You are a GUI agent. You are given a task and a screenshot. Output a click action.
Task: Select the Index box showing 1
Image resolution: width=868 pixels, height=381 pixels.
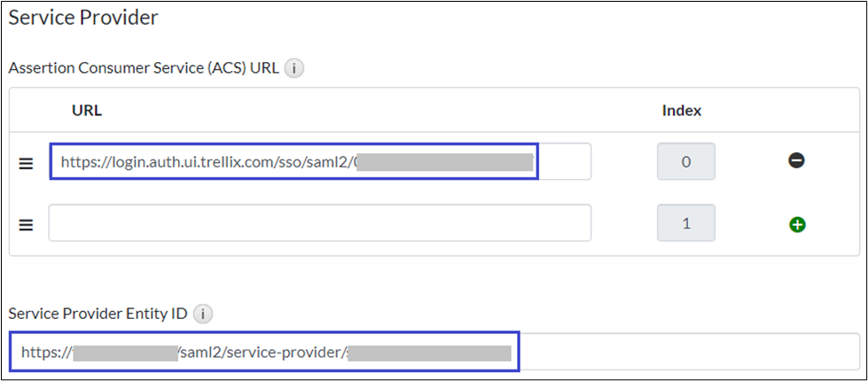(x=685, y=223)
